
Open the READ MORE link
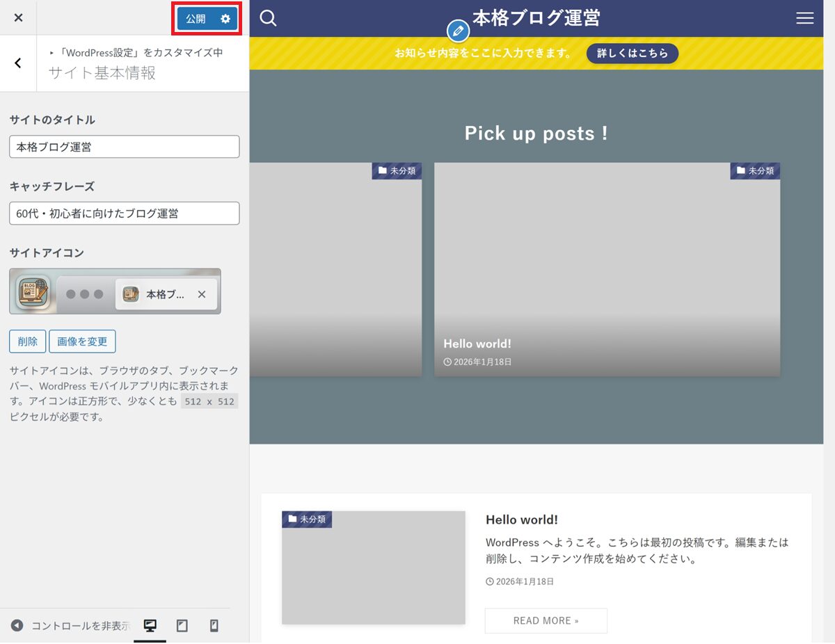click(546, 620)
